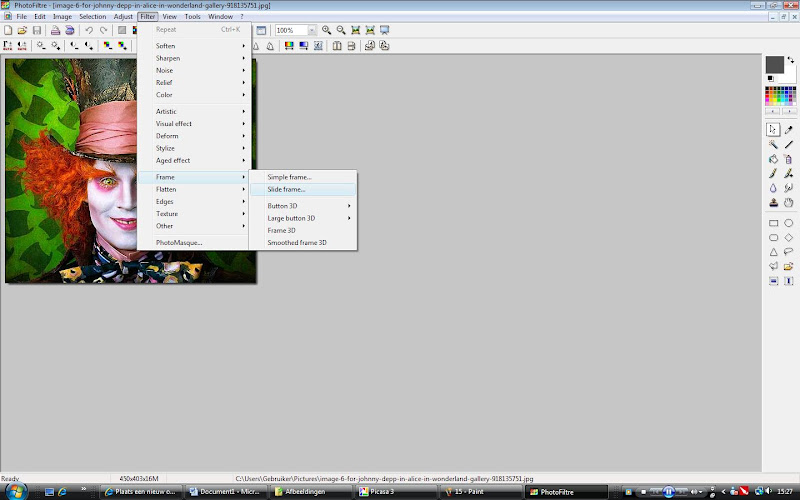This screenshot has height=500, width=800.
Task: Select the Line tool
Action: [788, 144]
